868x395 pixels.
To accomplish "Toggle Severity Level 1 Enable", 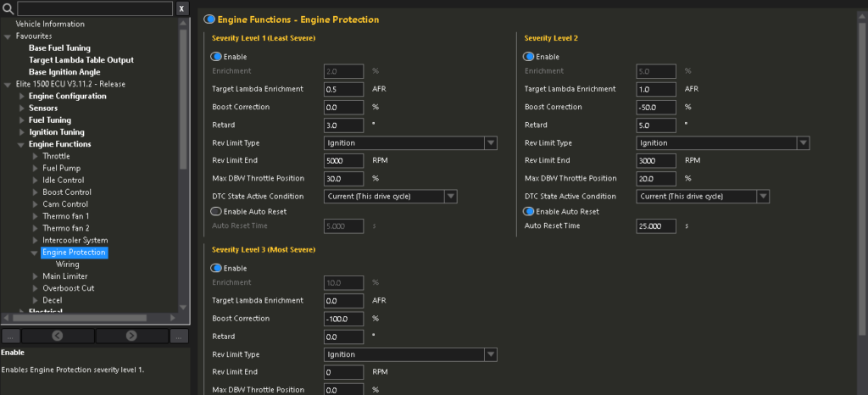I will [216, 57].
